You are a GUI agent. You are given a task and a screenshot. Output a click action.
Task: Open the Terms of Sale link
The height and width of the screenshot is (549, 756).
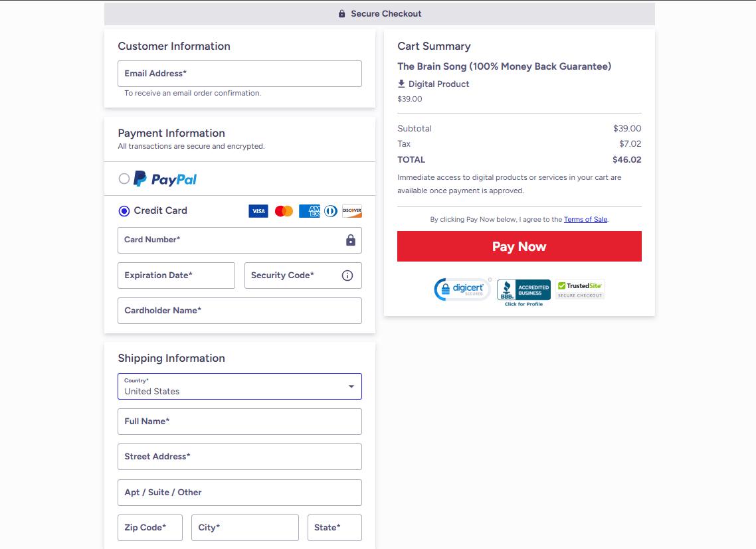coord(585,220)
